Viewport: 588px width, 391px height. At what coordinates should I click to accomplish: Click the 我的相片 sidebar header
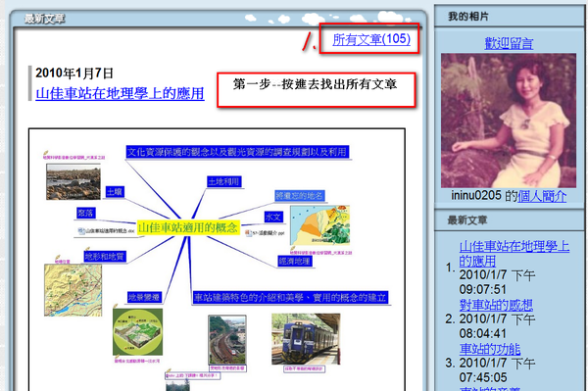click(x=468, y=17)
